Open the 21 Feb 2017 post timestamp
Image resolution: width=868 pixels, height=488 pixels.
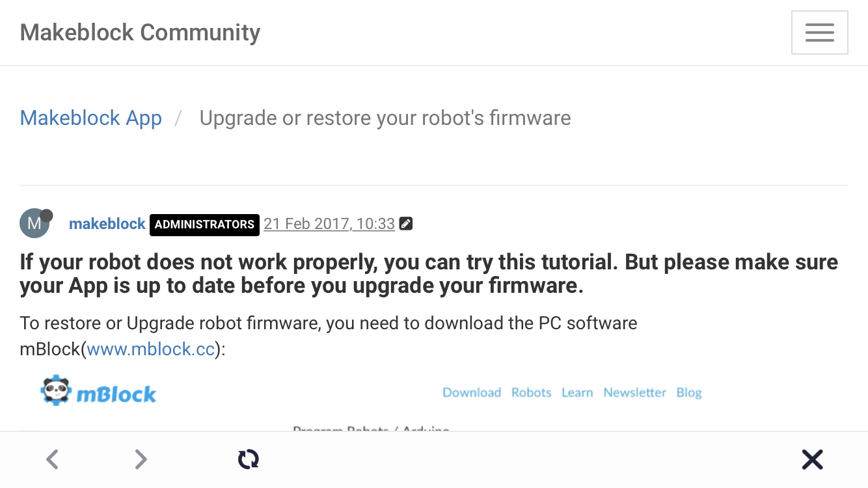329,224
